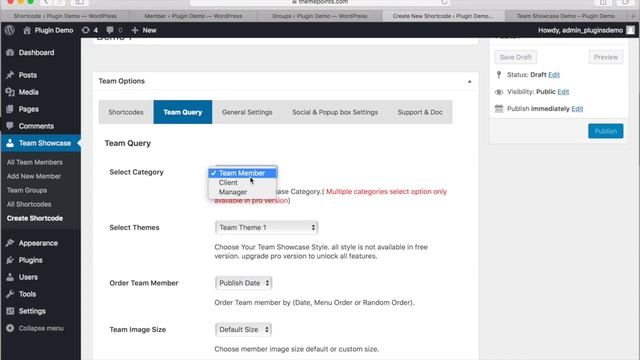This screenshot has width=640, height=360.
Task: Click the Users sidebar icon
Action: point(10,277)
